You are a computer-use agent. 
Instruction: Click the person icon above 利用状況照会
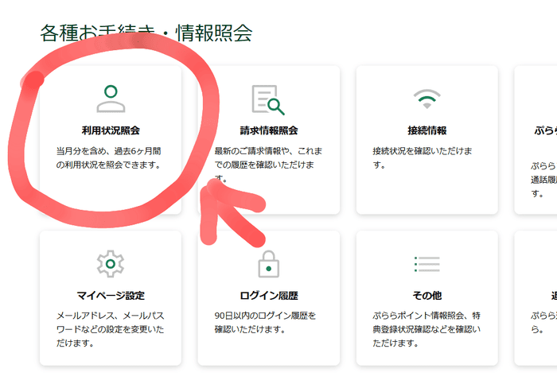(x=111, y=99)
